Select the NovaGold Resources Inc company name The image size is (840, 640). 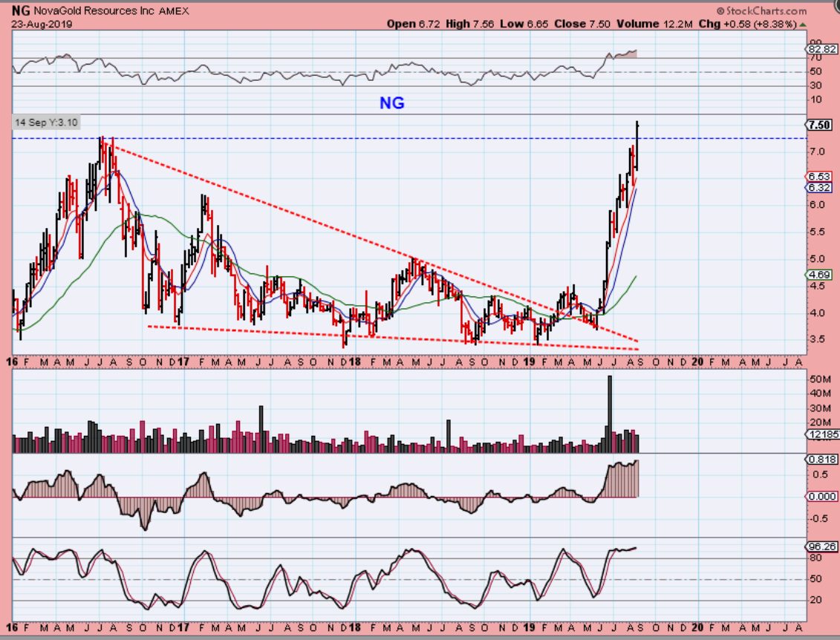click(x=94, y=10)
